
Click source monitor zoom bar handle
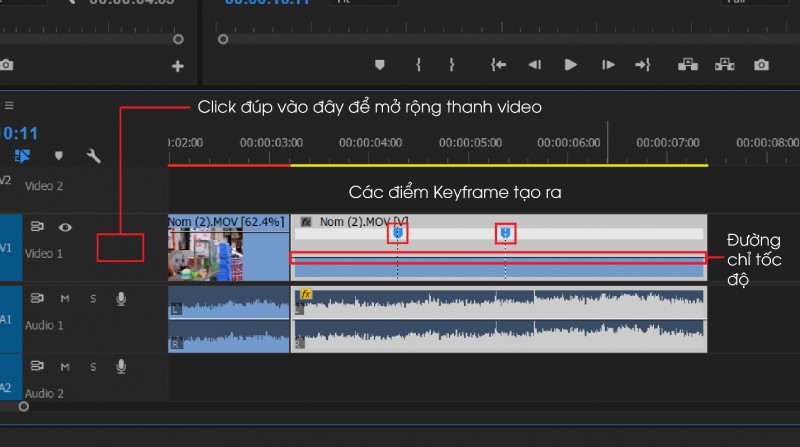[x=178, y=39]
